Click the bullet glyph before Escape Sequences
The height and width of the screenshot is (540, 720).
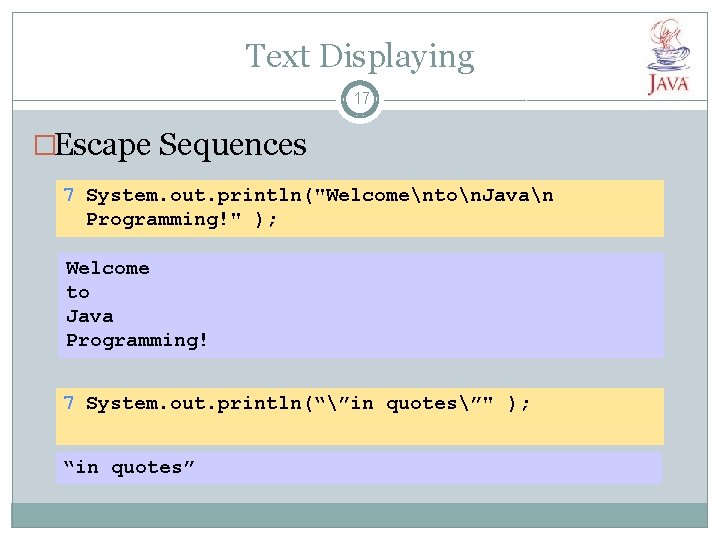[x=45, y=146]
